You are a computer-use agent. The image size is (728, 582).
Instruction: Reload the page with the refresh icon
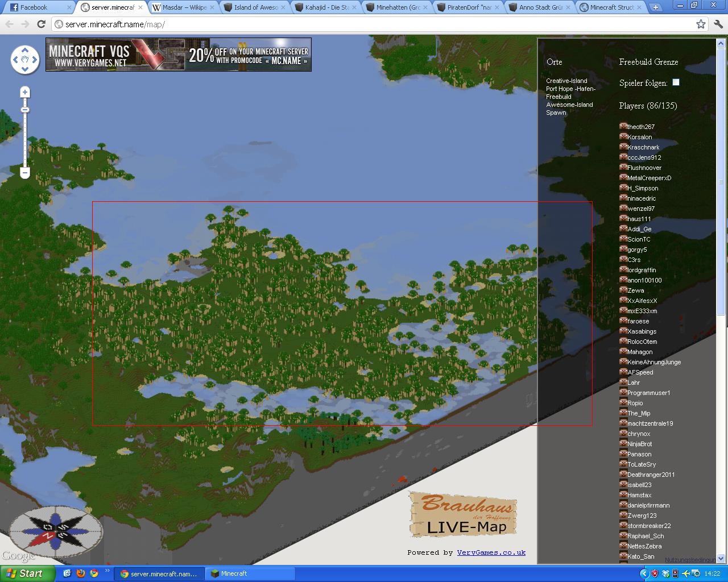coord(41,24)
